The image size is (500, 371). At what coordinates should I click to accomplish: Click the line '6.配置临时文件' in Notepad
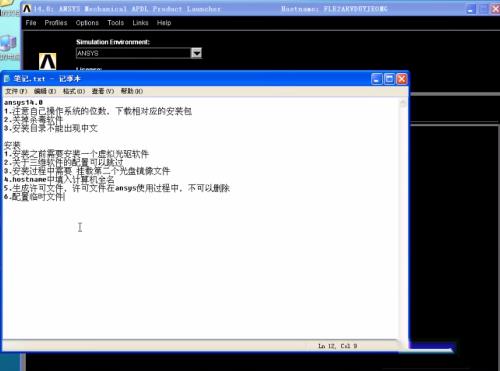coord(34,197)
